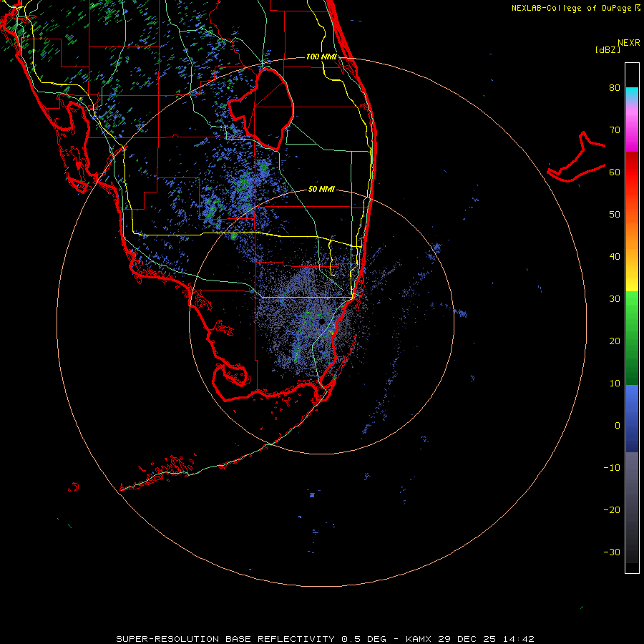Viewport: 644px width, 644px height.
Task: Click the green band of the dBZ colorbar
Action: pos(632,338)
